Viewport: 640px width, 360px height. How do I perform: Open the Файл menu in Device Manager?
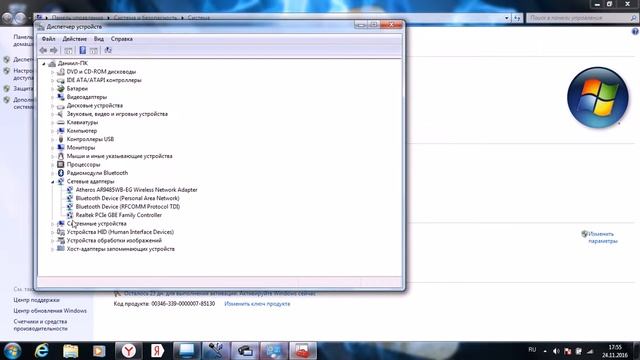pyautogui.click(x=49, y=39)
